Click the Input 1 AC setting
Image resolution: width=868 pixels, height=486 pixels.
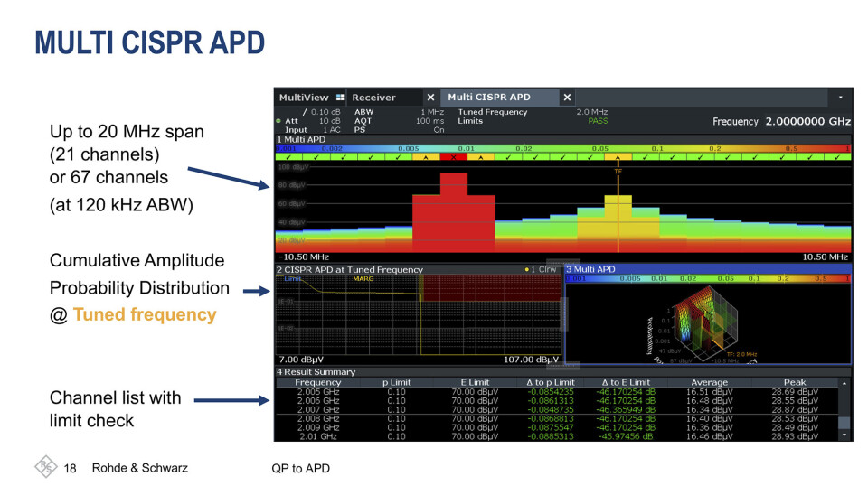312,129
